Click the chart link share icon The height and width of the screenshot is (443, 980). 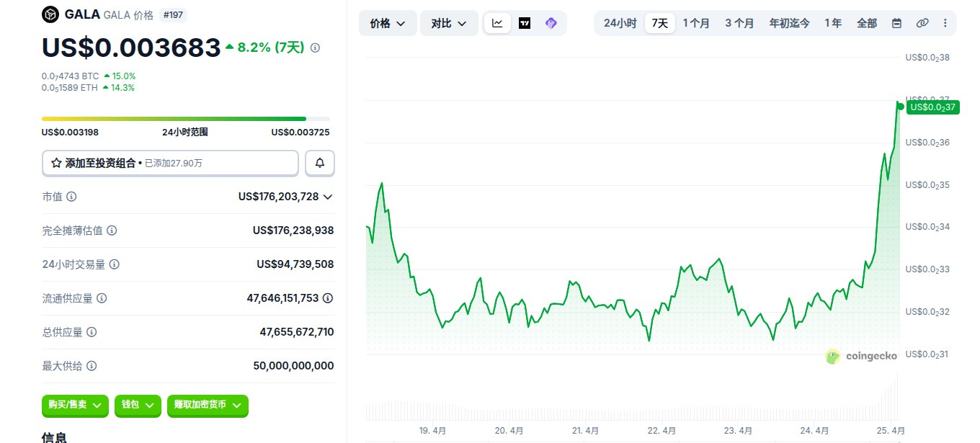(922, 23)
